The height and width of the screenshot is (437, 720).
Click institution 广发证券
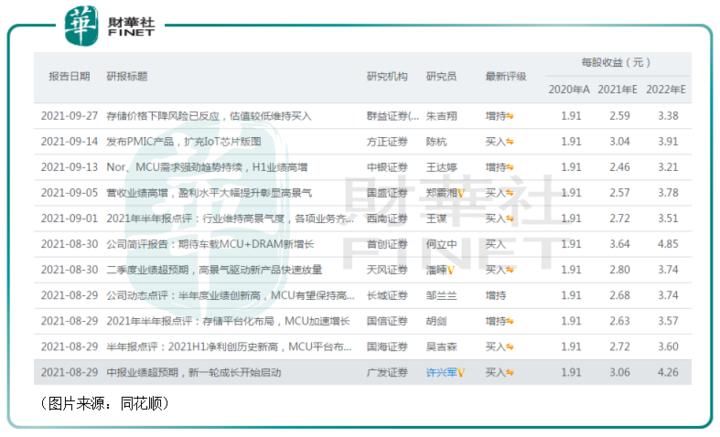coord(387,372)
